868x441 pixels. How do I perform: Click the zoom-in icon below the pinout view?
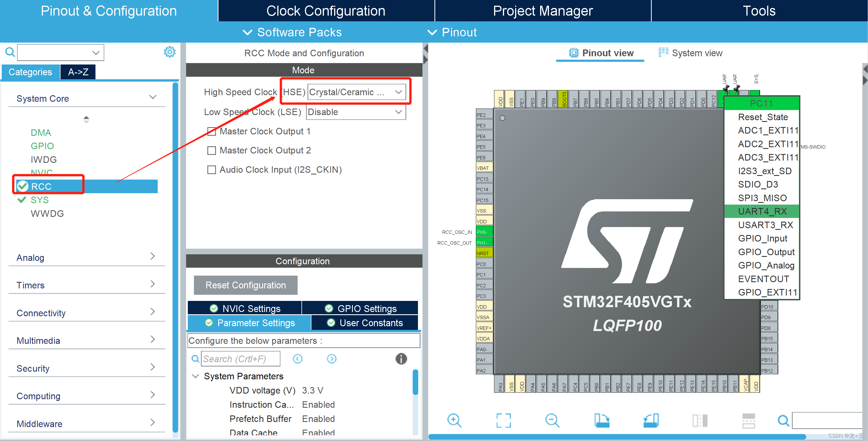pyautogui.click(x=455, y=421)
